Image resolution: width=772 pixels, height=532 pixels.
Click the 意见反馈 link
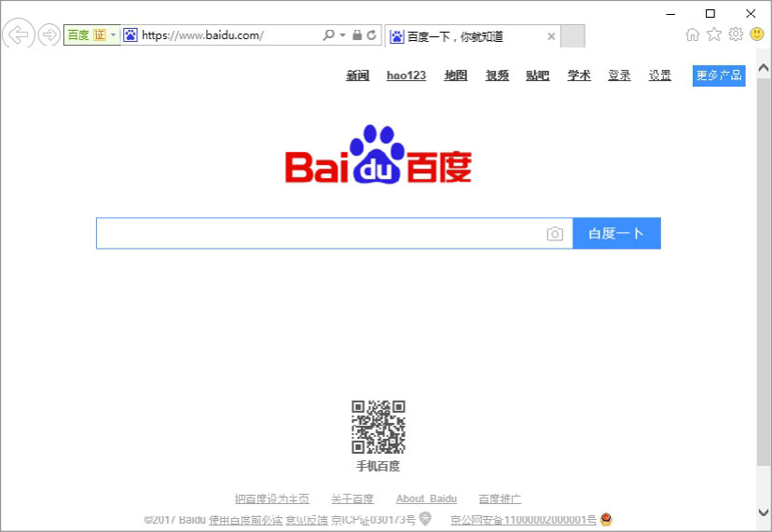click(307, 520)
